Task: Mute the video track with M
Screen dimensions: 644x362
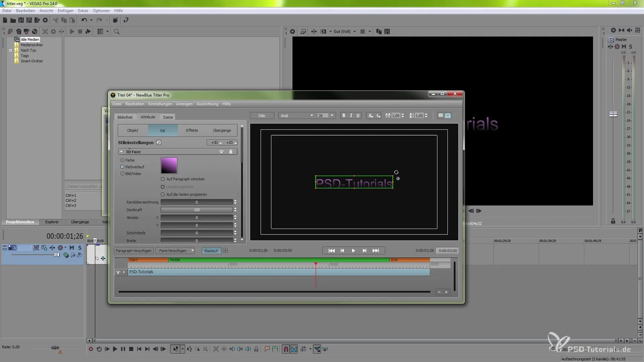Action: pos(71,248)
